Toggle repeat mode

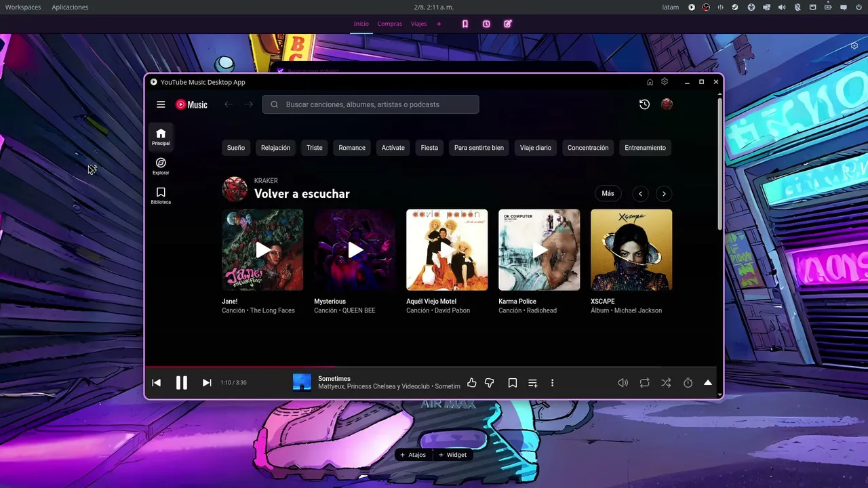[644, 383]
